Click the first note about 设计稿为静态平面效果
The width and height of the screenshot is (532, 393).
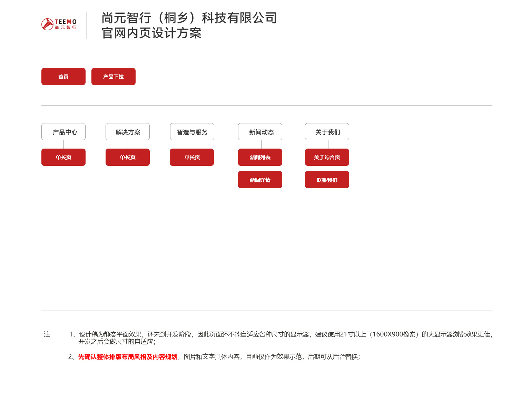(x=281, y=338)
